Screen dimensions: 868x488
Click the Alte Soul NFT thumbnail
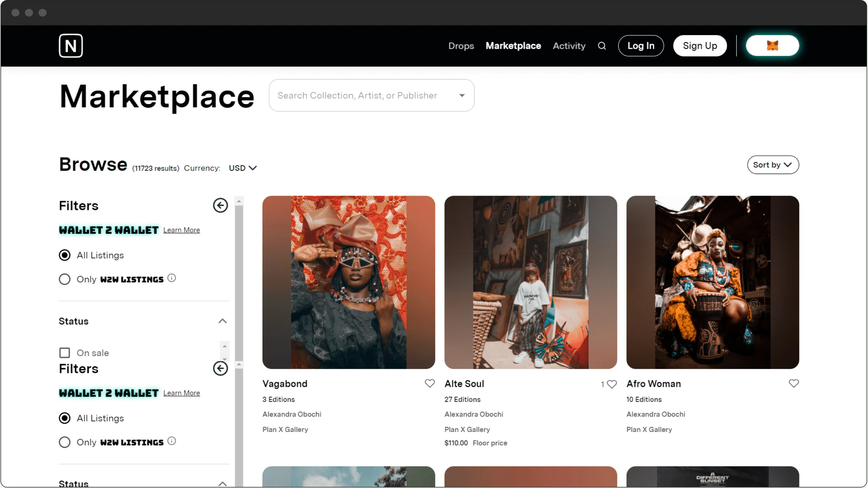click(x=530, y=282)
